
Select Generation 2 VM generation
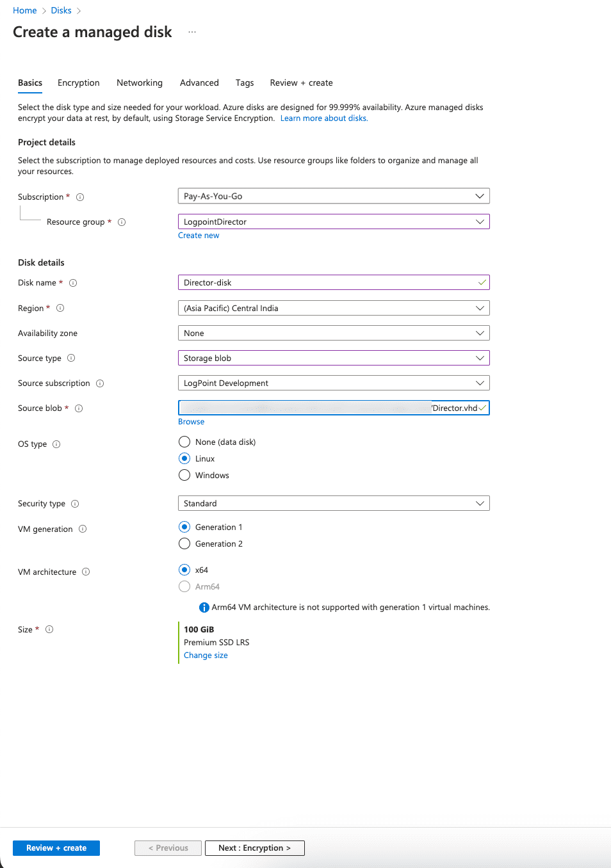pyautogui.click(x=184, y=543)
